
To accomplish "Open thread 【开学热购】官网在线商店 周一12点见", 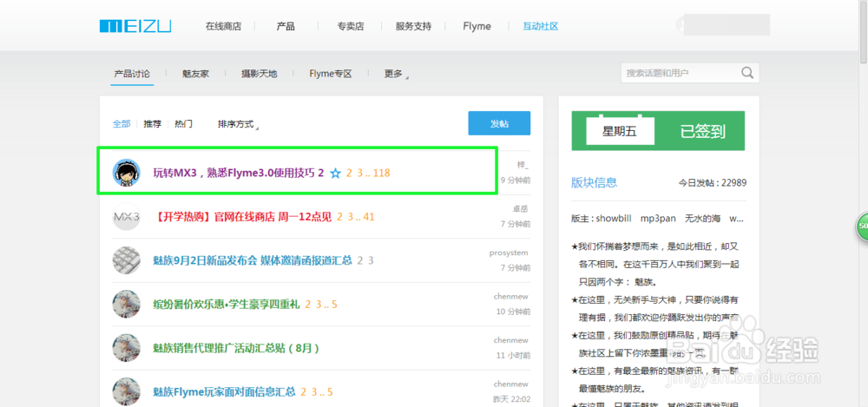I will [242, 216].
